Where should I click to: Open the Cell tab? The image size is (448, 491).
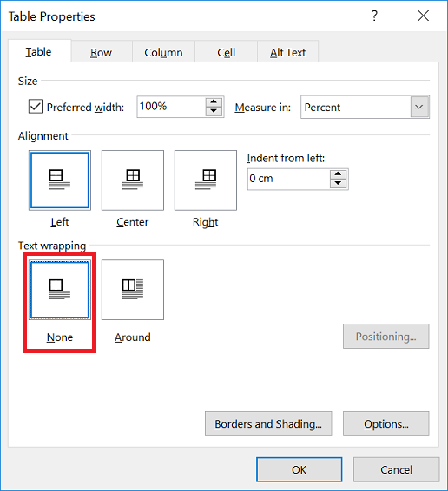coord(226,52)
